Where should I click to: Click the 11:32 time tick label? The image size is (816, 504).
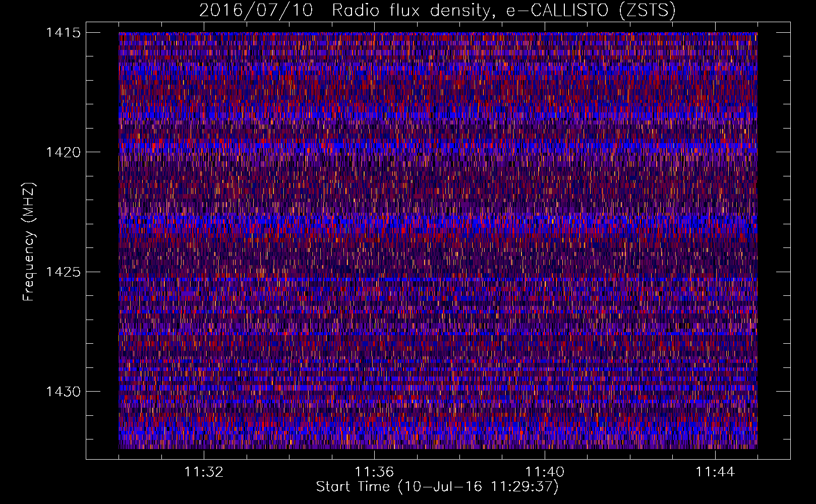pyautogui.click(x=204, y=472)
